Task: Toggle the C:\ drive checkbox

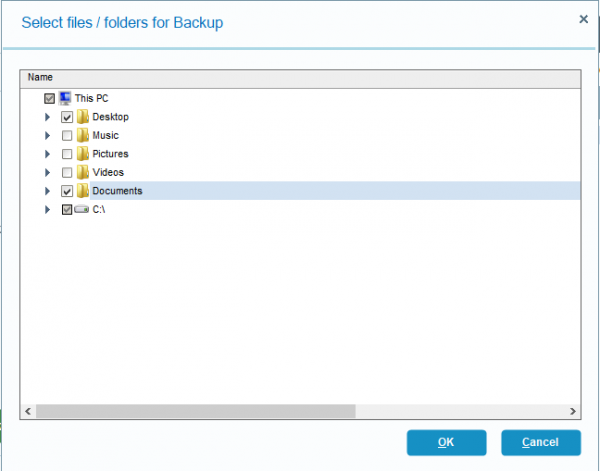Action: point(67,210)
